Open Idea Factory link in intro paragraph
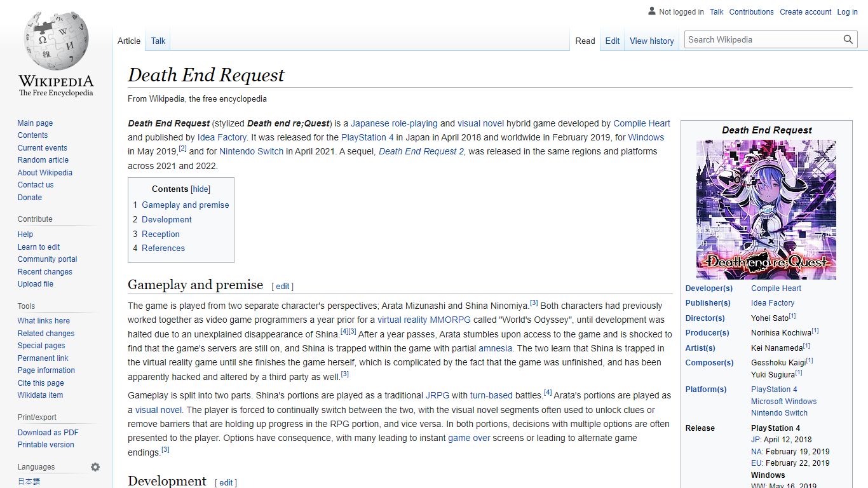Screen dimensions: 868x488 coord(222,137)
